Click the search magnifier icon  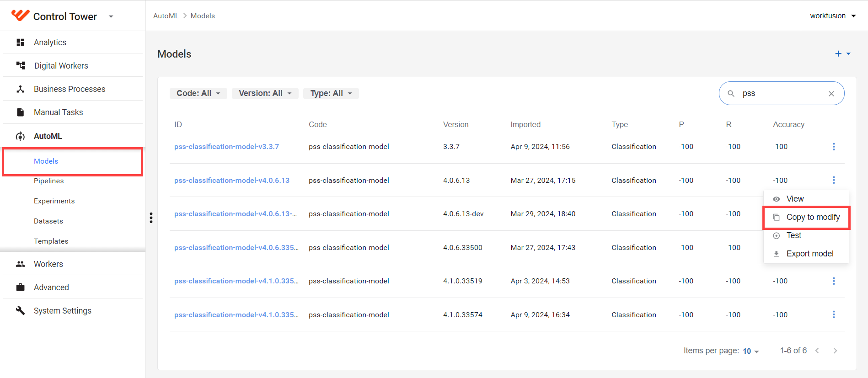(731, 93)
